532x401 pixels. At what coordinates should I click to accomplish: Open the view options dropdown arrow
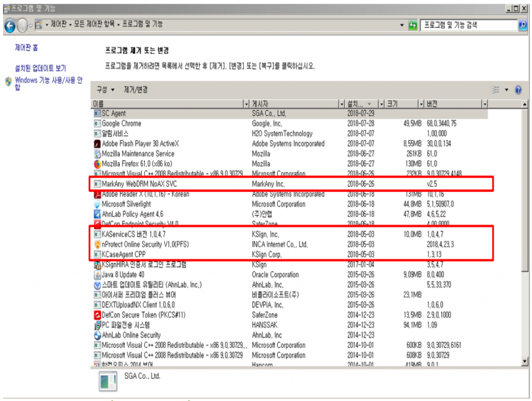click(506, 90)
